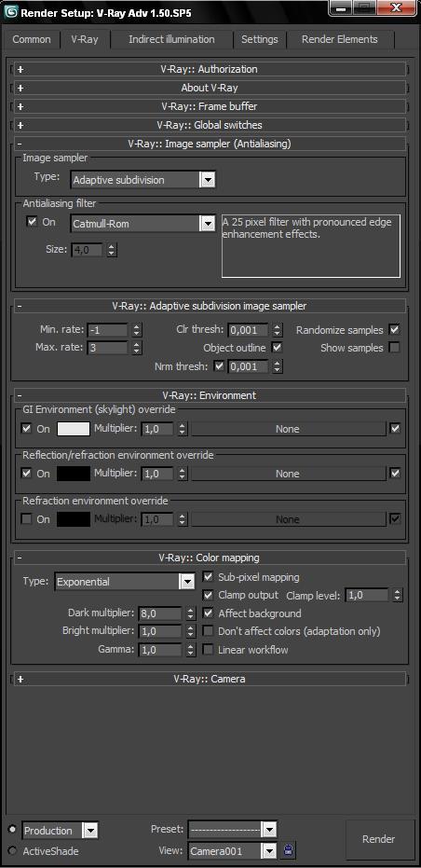Select the Production radio button
Image resolution: width=421 pixels, height=868 pixels.
pos(12,829)
